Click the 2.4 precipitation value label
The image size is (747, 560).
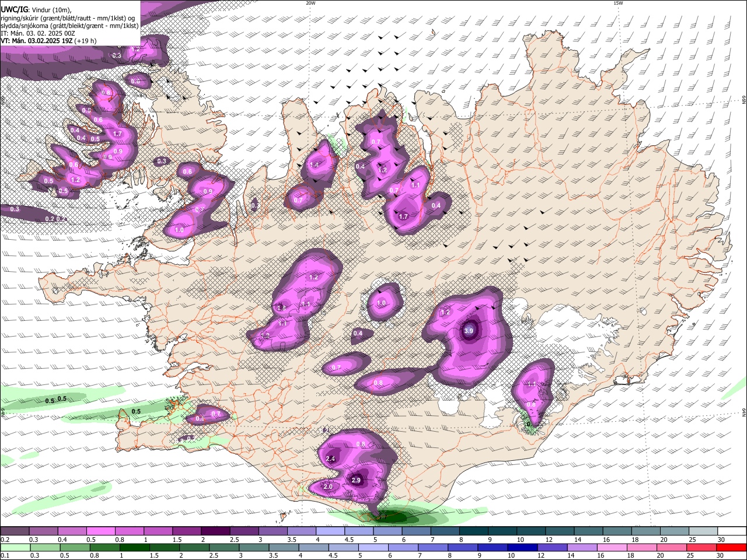click(330, 459)
